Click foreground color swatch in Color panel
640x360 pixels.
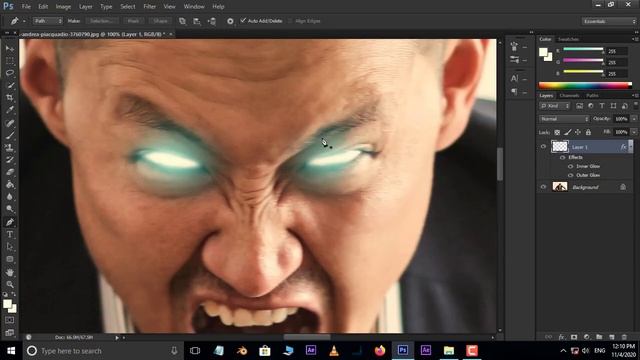pyautogui.click(x=543, y=52)
